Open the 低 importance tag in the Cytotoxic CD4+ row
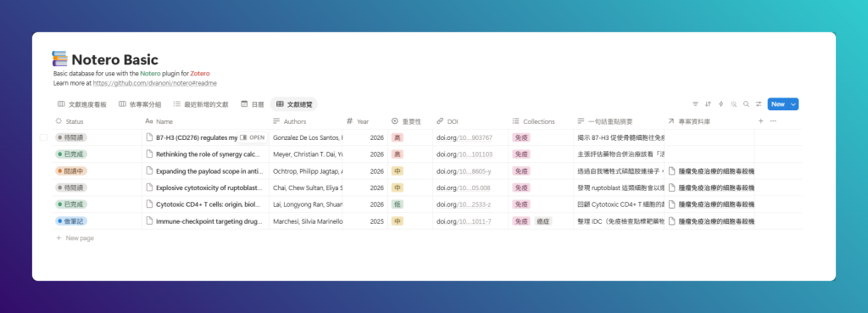Screen dimensions: 868x313 coord(397,204)
